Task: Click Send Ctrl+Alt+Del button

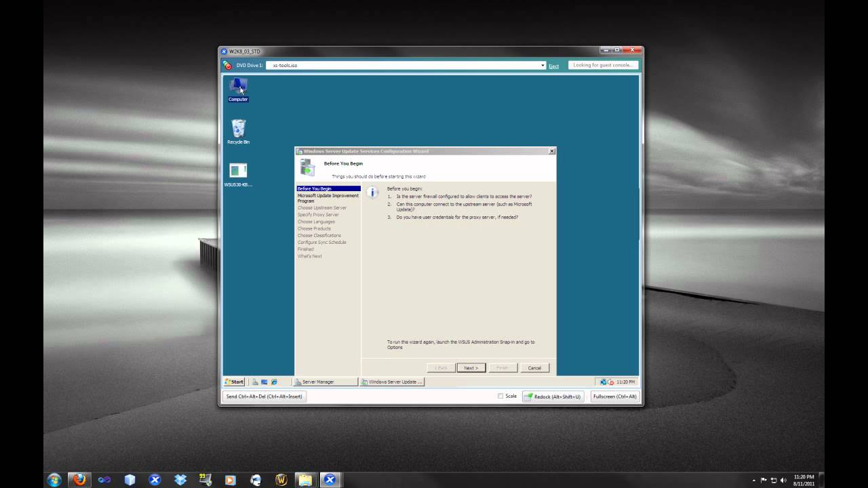Action: point(264,396)
